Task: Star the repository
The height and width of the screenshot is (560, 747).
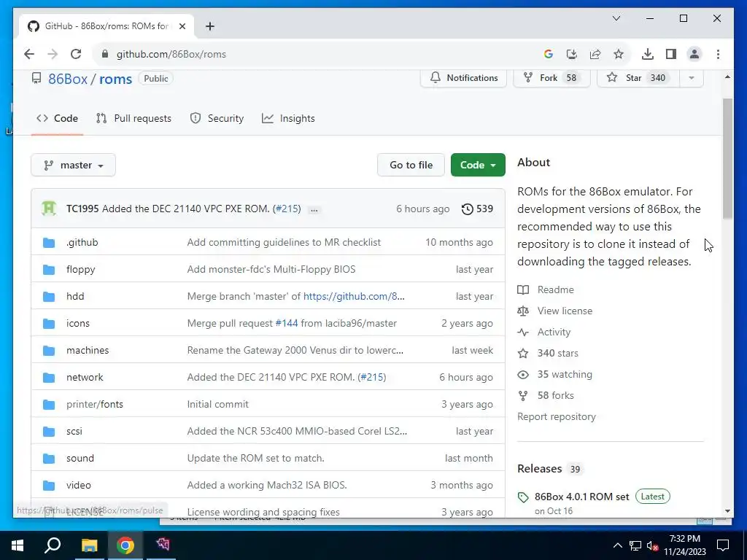Action: pyautogui.click(x=638, y=78)
